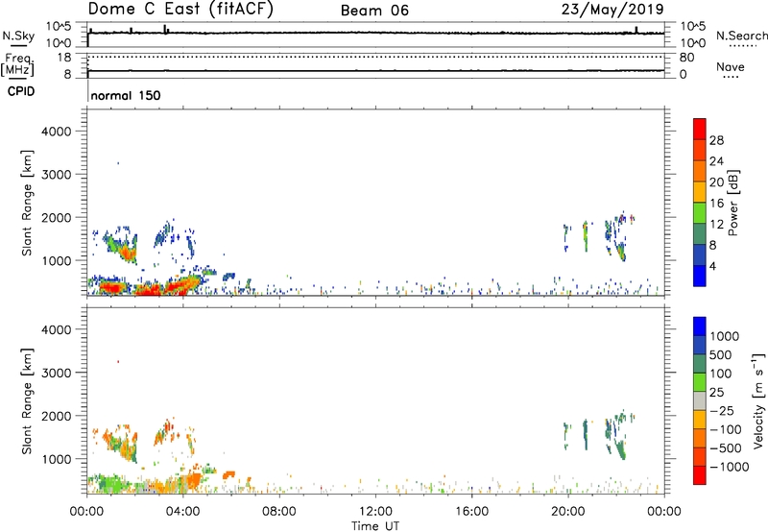The height and width of the screenshot is (532, 768).
Task: Click the 'Power [dB]' colorbar label
Action: [732, 203]
